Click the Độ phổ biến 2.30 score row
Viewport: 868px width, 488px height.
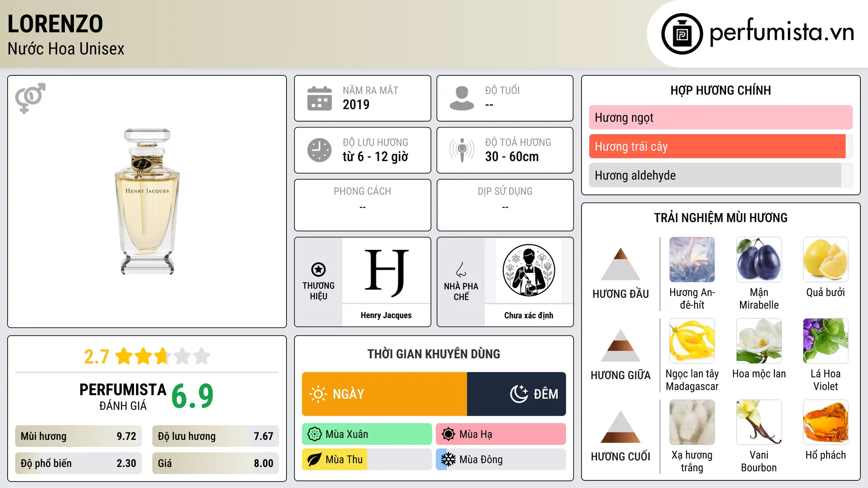tap(78, 463)
